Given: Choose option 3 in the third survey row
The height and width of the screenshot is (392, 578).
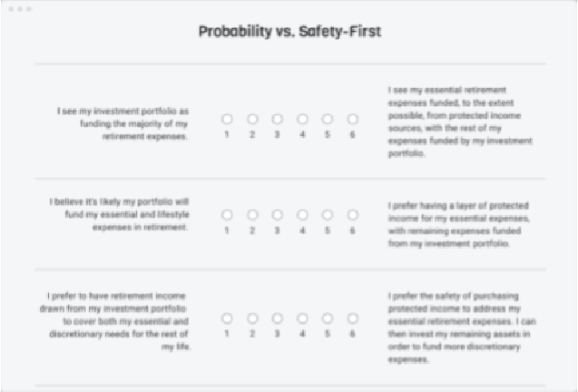Looking at the screenshot, I should pos(278,318).
